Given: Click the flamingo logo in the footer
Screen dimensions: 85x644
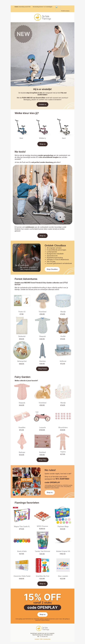Looking at the screenshot, I should pos(42,628).
